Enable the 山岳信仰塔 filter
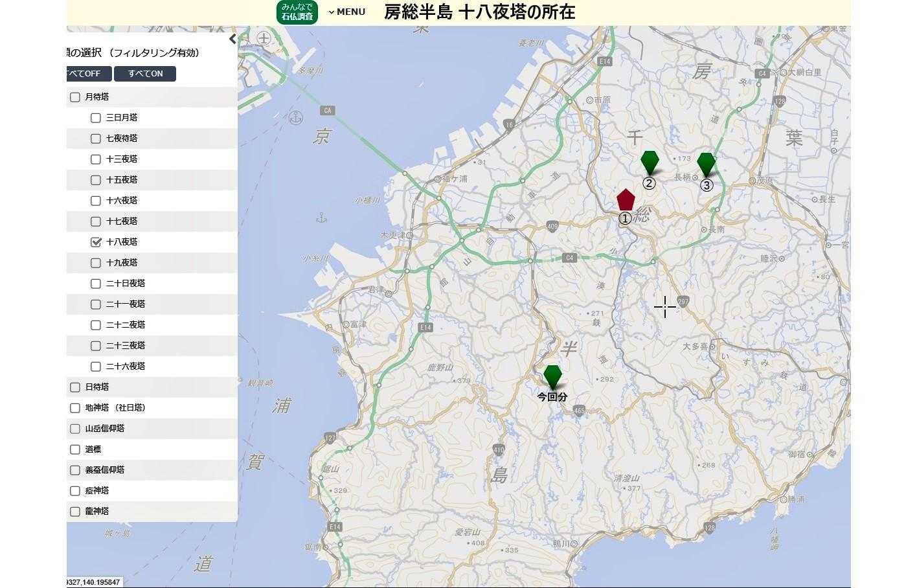917x588 pixels. point(75,429)
